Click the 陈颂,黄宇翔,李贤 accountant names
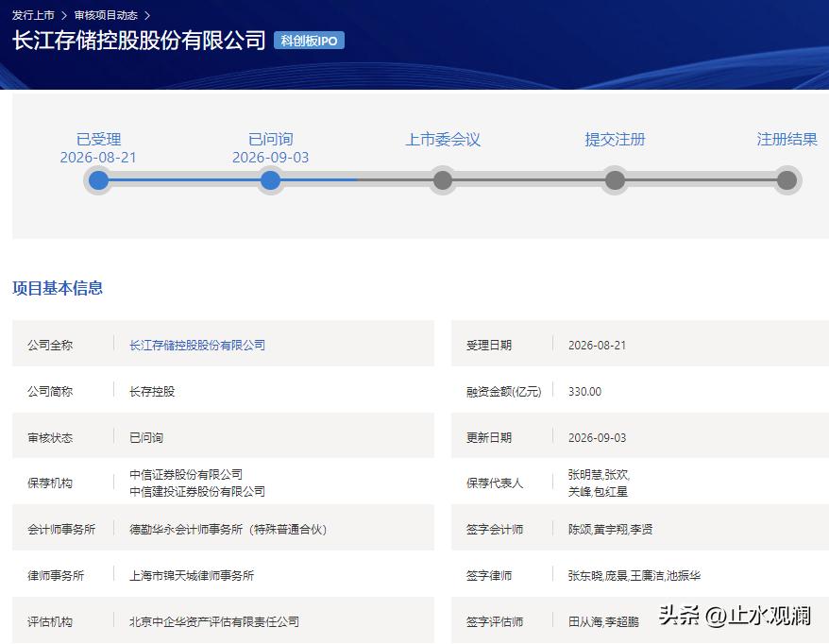 [610, 529]
